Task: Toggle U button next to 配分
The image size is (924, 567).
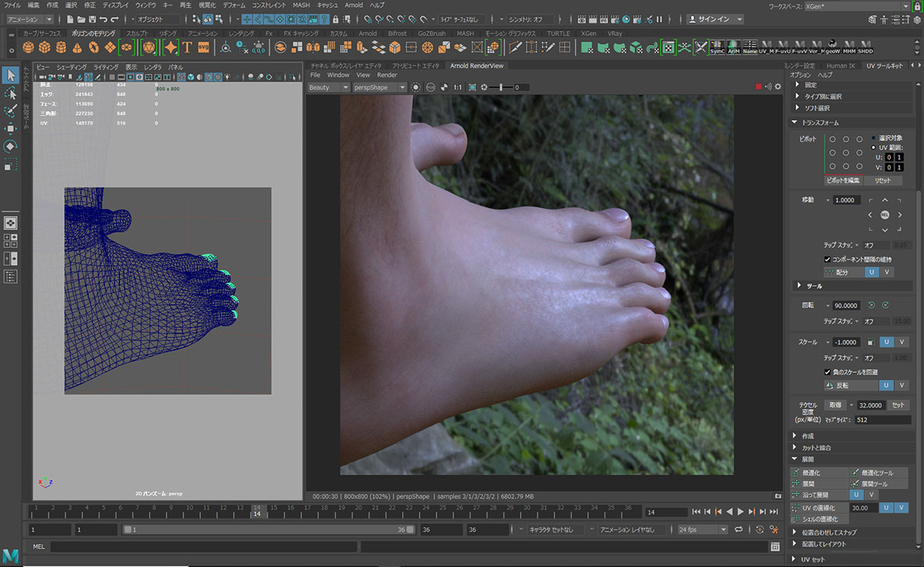Action: [872, 272]
